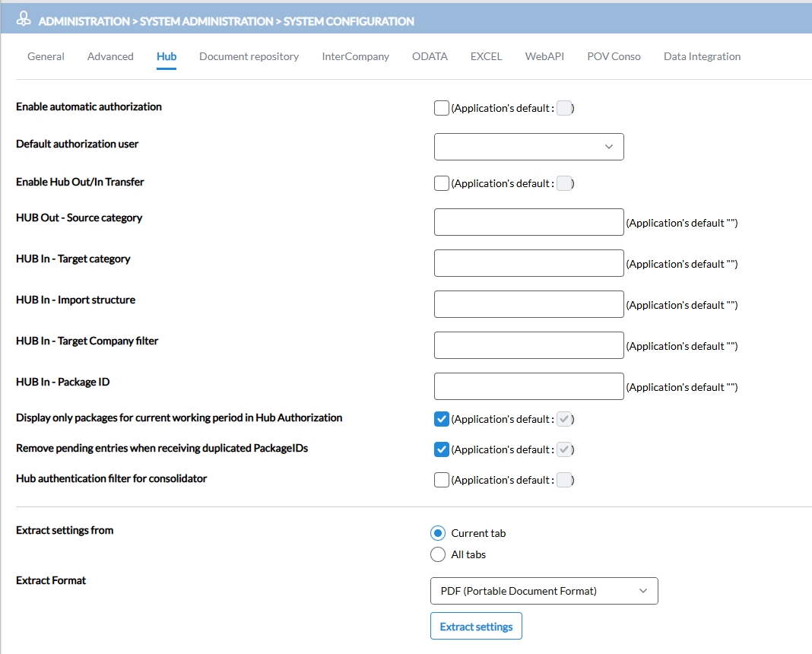Open Document repository tab
Viewport: 812px width, 654px height.
click(249, 56)
